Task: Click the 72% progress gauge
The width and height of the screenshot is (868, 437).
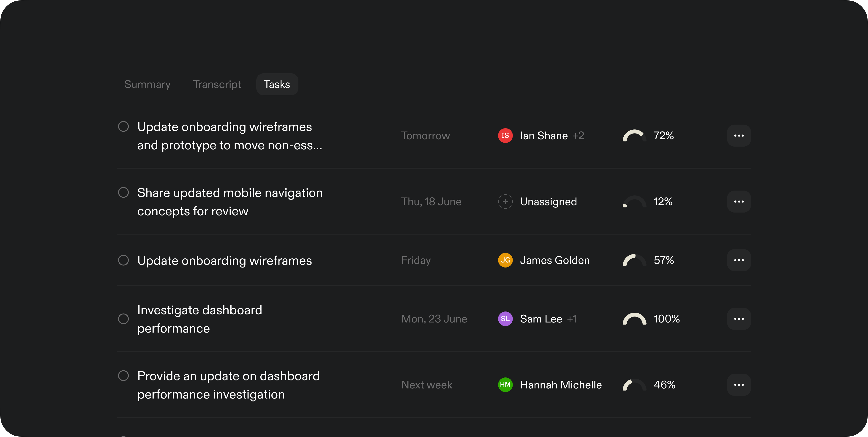Action: click(634, 135)
